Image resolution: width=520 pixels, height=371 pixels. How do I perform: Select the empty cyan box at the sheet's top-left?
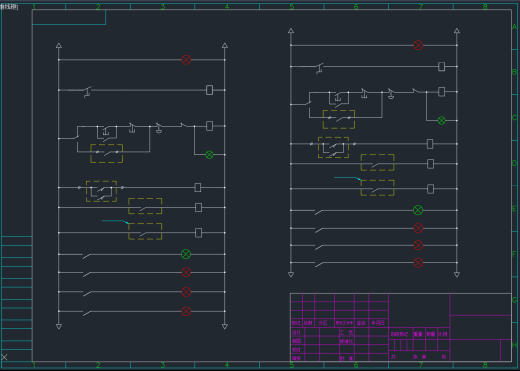[69, 17]
